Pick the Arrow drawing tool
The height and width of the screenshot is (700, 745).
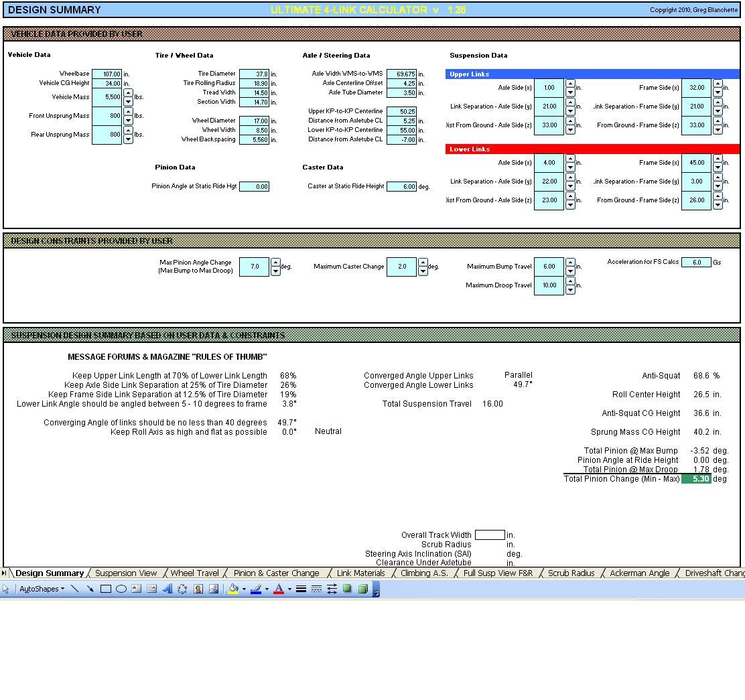90,589
